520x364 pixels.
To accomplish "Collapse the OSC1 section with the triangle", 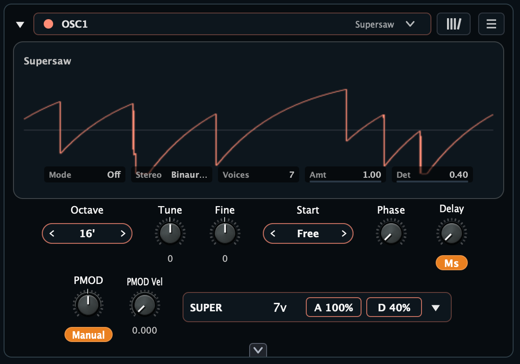I will coord(20,24).
